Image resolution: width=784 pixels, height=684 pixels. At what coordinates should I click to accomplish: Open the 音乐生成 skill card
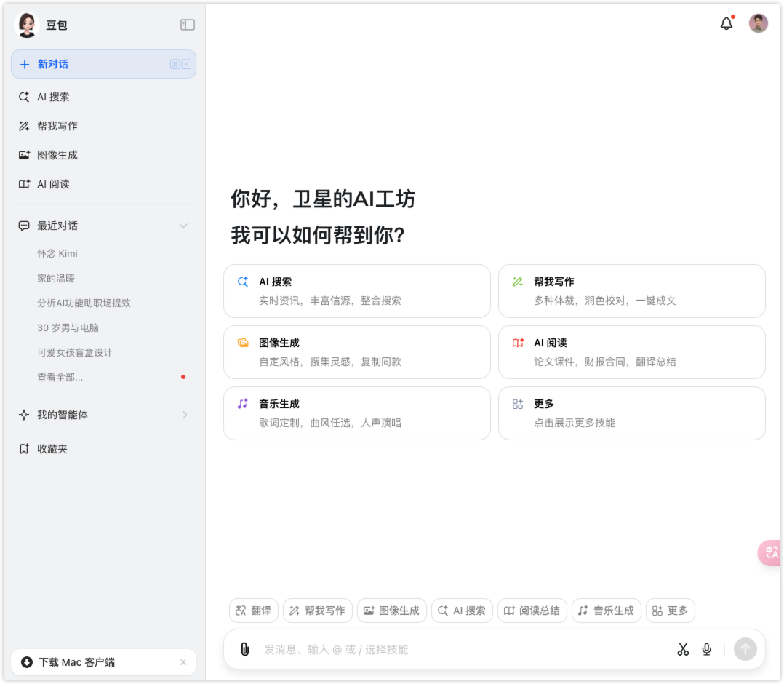[x=356, y=413]
